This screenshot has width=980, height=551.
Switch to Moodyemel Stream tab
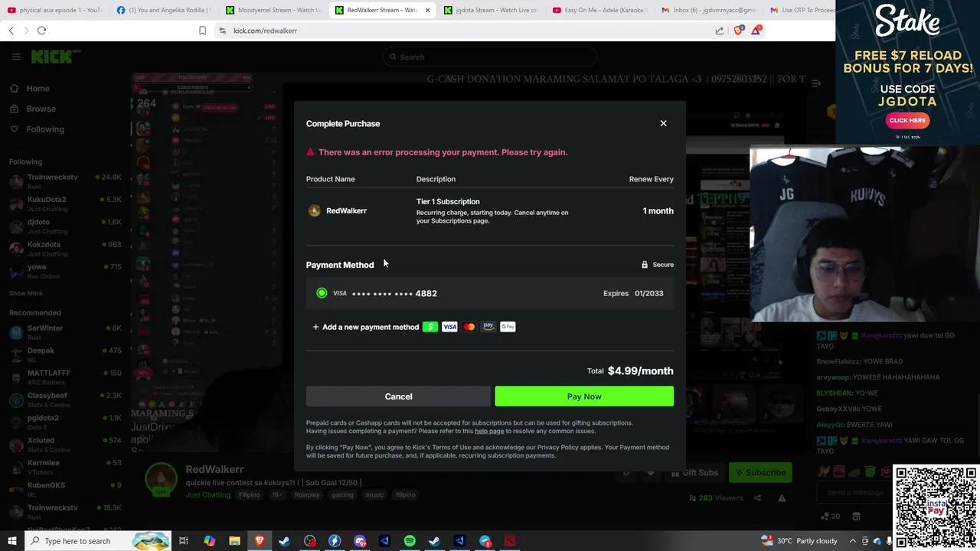tap(274, 10)
